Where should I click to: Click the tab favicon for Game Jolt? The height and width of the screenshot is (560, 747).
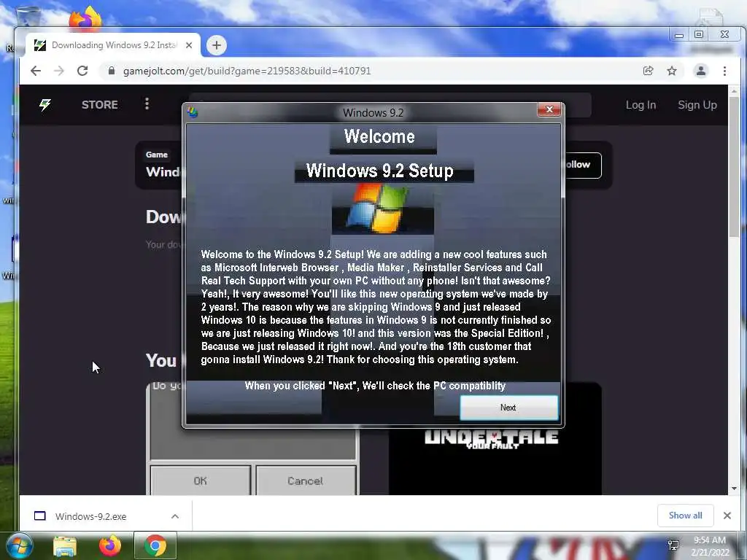click(x=40, y=45)
